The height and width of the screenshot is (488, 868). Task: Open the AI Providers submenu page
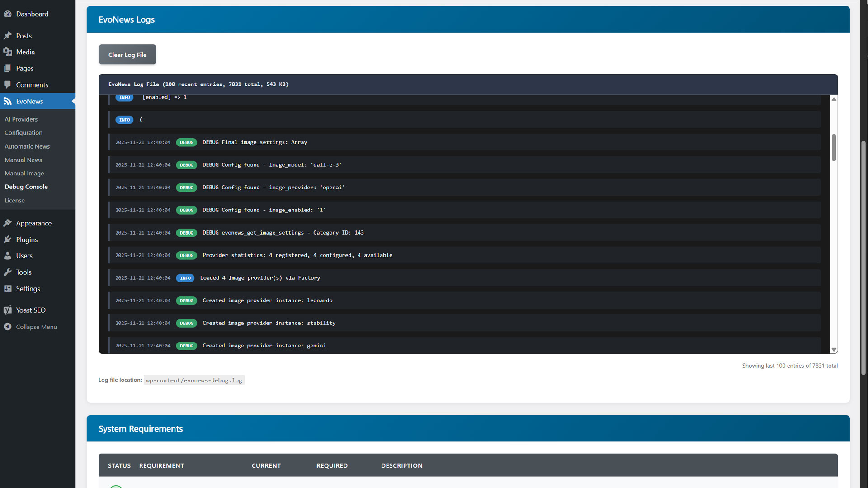click(21, 119)
